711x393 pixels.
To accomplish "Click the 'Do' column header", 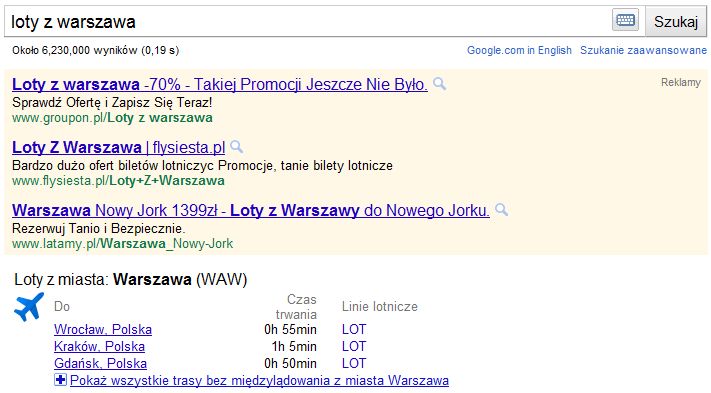I will [62, 307].
